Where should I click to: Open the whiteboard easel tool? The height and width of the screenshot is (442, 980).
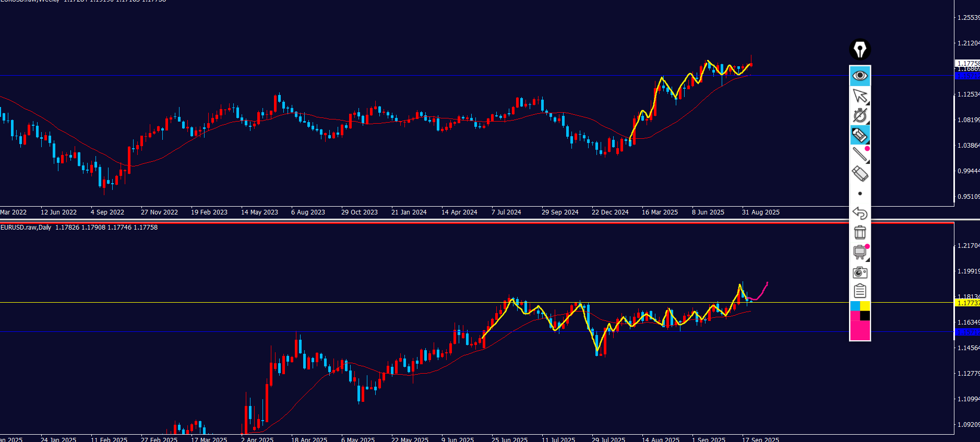point(859,252)
